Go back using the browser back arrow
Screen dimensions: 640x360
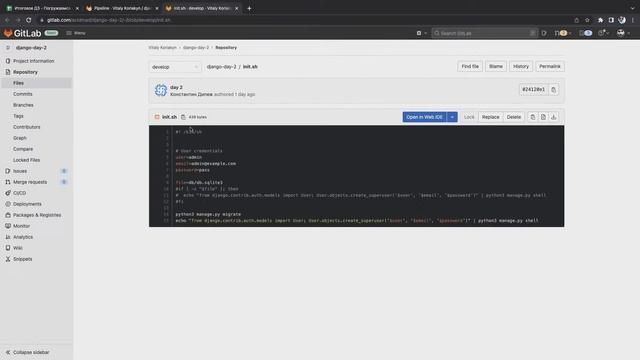[x=7, y=20]
